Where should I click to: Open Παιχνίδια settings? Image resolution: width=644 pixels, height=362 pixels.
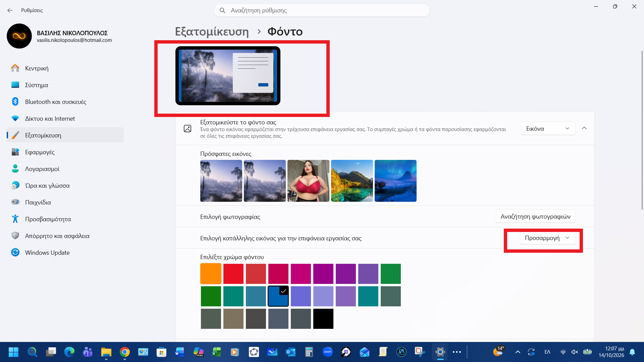point(65,202)
